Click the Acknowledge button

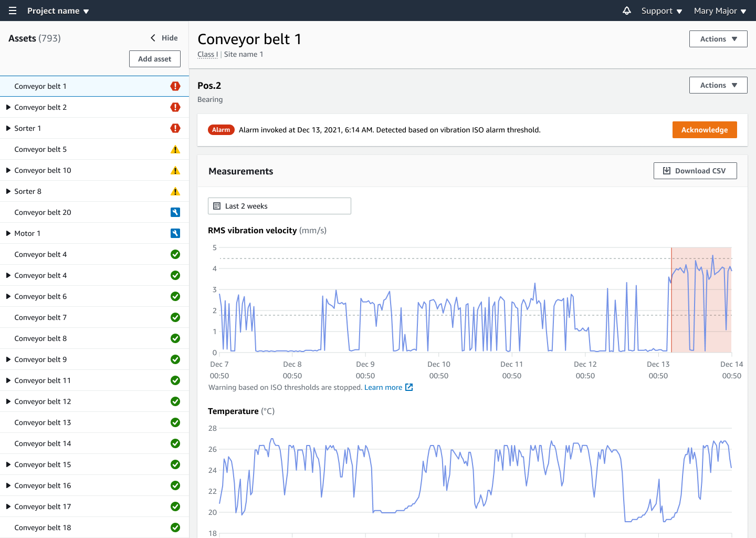(x=705, y=129)
